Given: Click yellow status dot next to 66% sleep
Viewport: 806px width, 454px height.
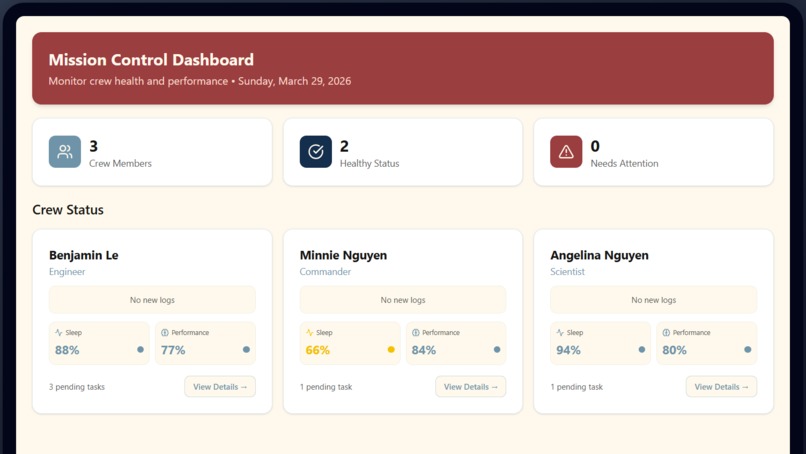Looking at the screenshot, I should [x=391, y=350].
